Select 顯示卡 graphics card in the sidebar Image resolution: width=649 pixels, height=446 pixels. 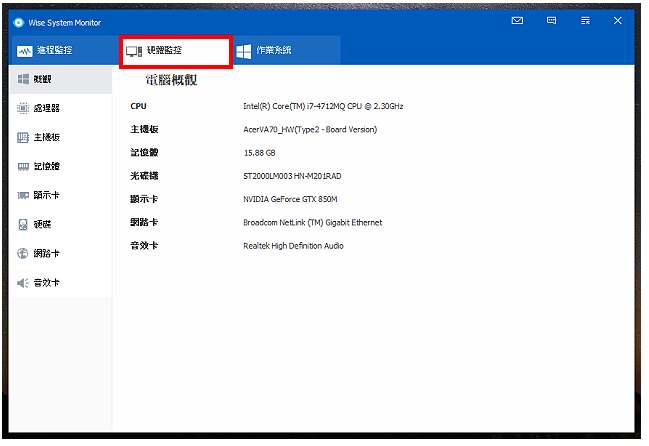[60, 195]
